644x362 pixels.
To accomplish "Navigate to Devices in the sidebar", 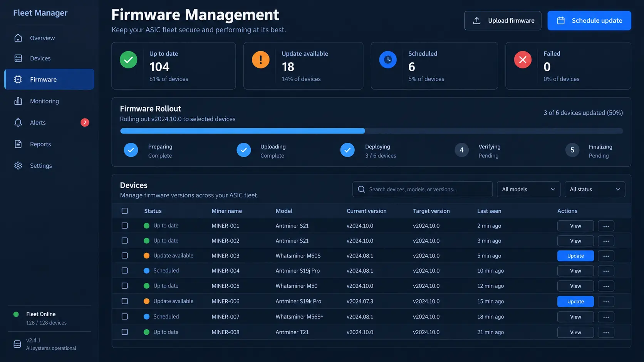I will click(x=49, y=58).
